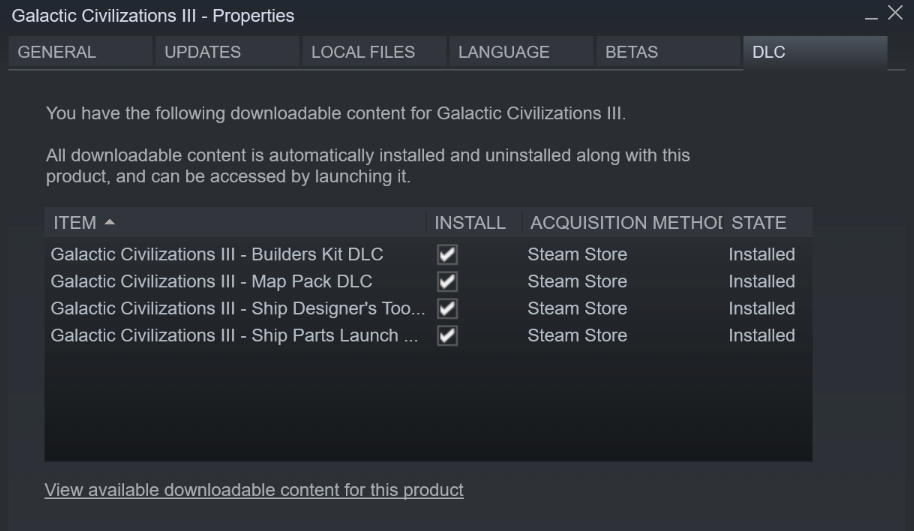This screenshot has height=531, width=914.
Task: Select the LANGUAGE tab
Action: (x=504, y=53)
